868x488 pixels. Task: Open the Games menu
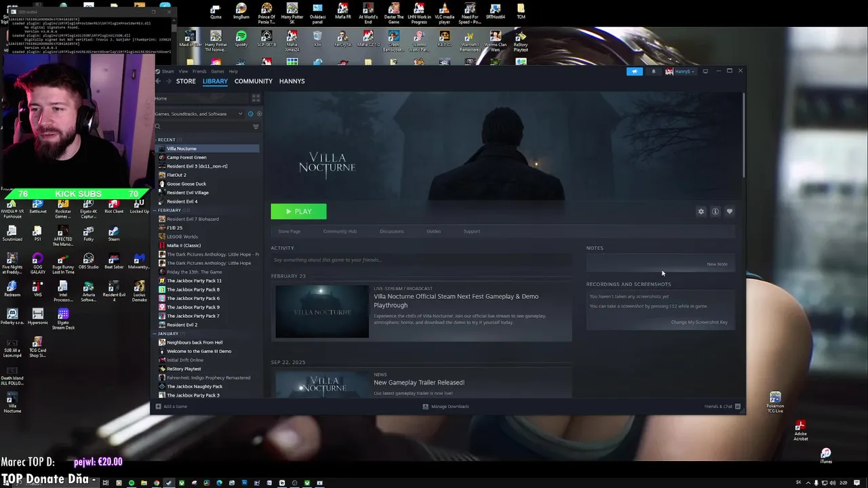point(217,71)
